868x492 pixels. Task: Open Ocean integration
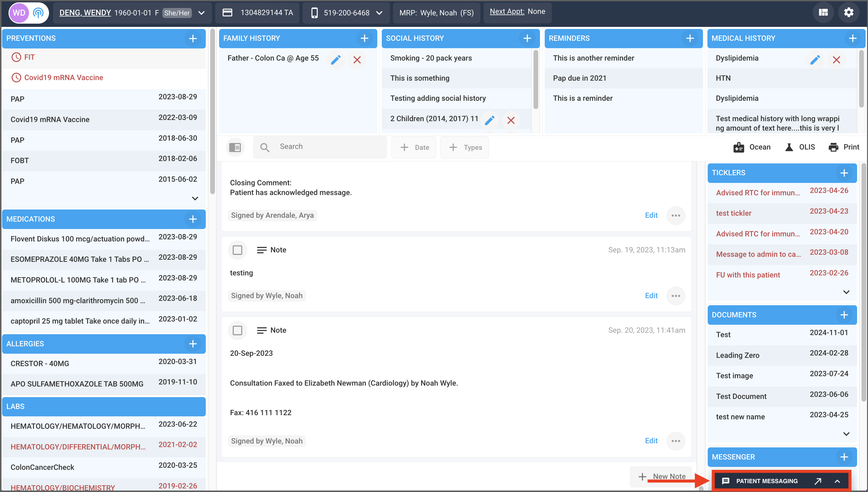tap(752, 147)
